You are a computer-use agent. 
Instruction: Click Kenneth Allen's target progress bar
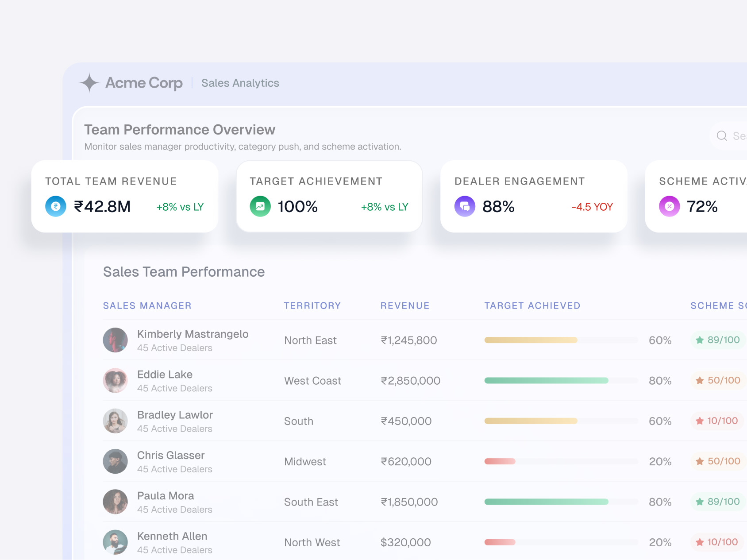click(561, 542)
